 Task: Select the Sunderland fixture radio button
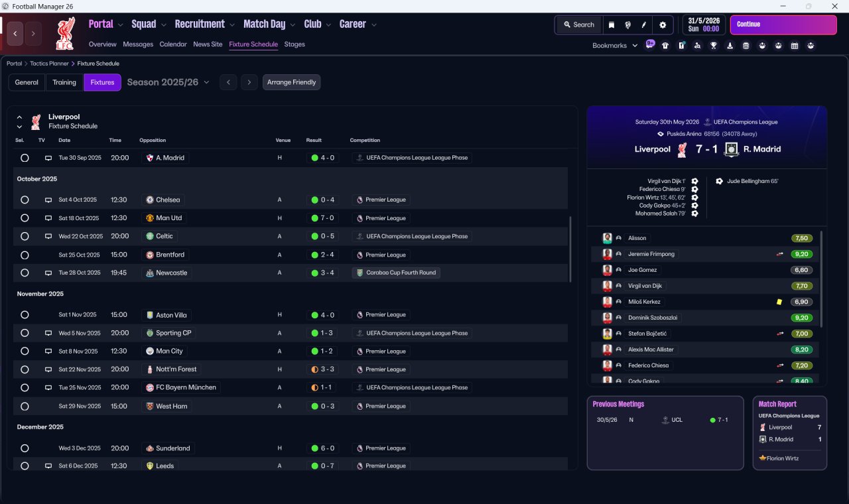click(25, 448)
